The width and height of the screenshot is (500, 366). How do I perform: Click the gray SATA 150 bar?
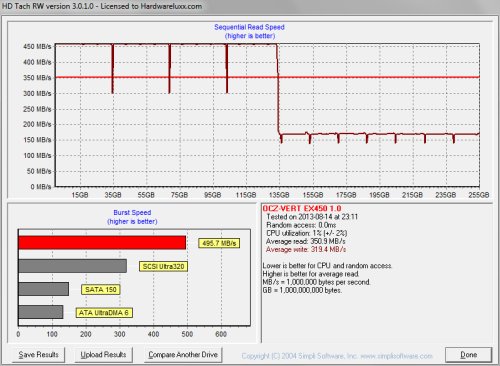click(44, 289)
